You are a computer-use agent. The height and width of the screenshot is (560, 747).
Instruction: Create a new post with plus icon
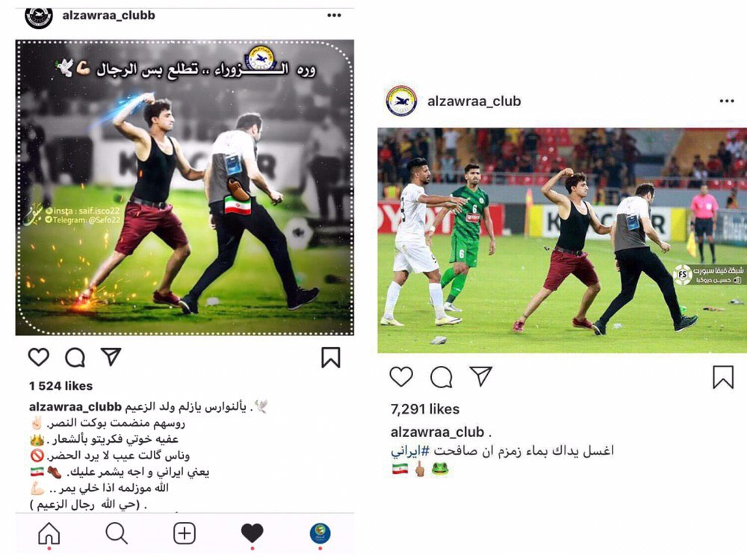(x=185, y=533)
